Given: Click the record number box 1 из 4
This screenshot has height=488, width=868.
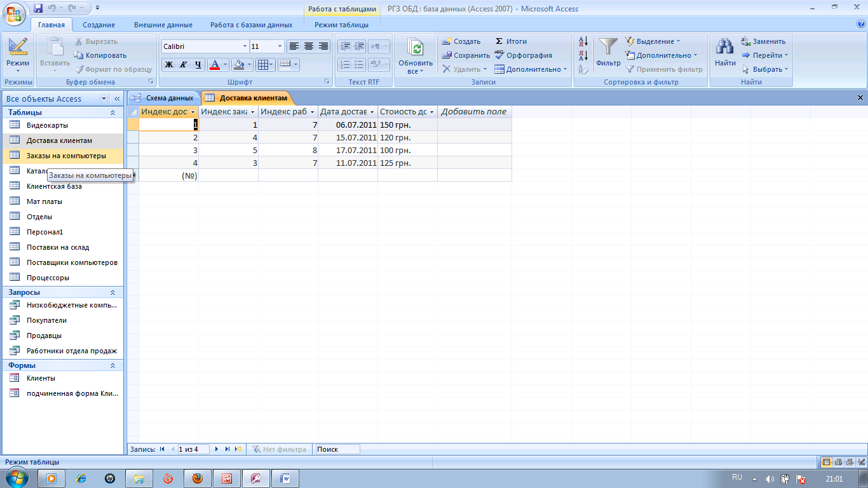Looking at the screenshot, I should click(x=193, y=449).
